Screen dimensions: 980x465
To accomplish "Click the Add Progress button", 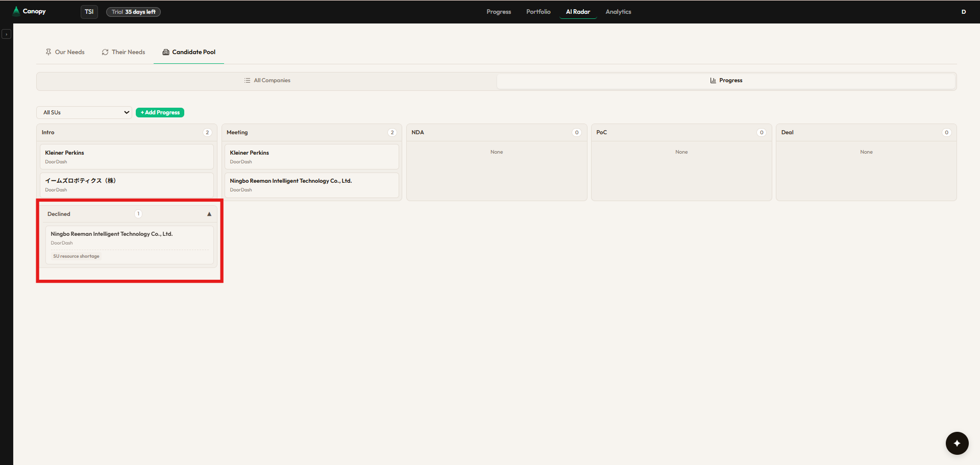I will click(160, 112).
